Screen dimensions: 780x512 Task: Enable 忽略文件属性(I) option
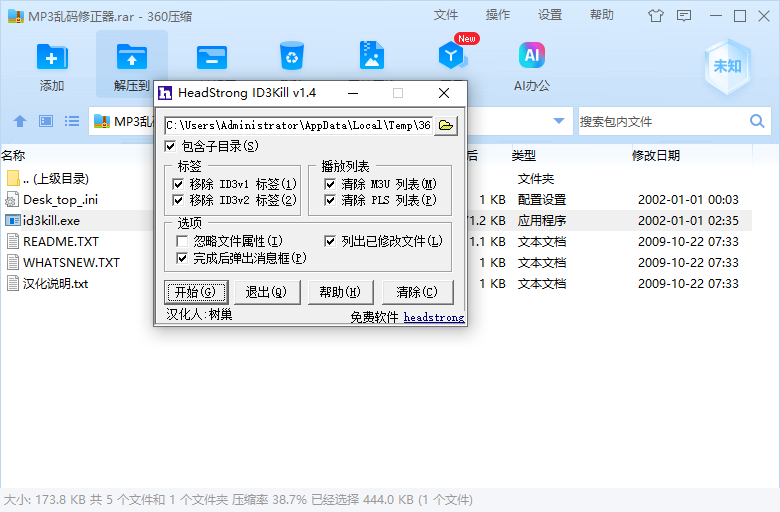pos(182,241)
